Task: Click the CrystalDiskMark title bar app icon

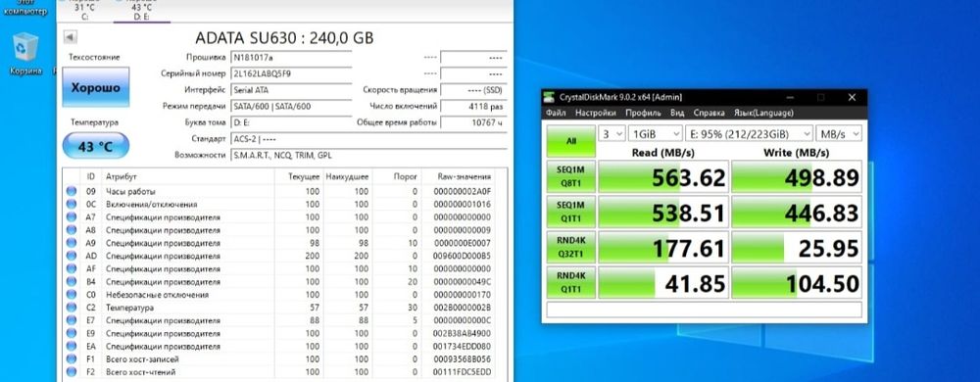Action: tap(549, 97)
